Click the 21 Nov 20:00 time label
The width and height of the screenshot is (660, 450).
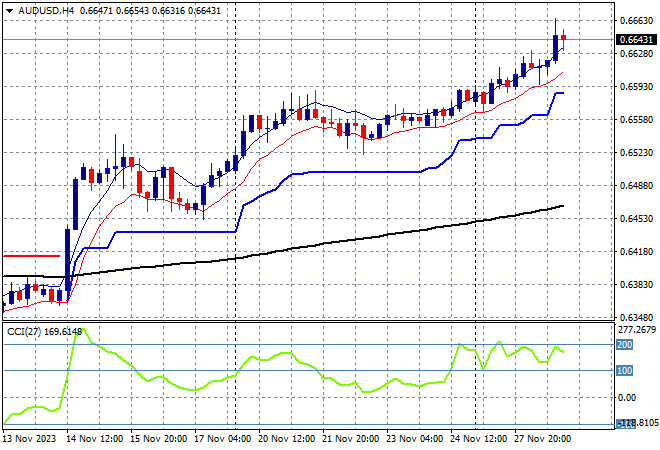pos(350,439)
